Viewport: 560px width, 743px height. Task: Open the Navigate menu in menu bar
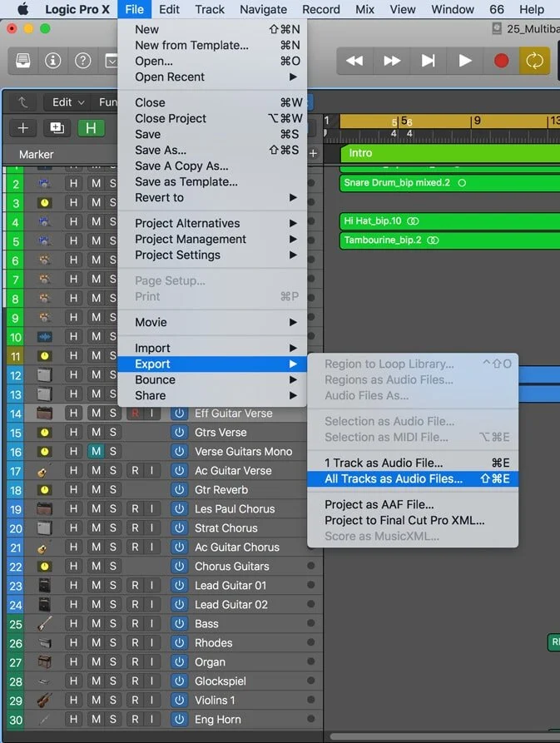click(263, 9)
